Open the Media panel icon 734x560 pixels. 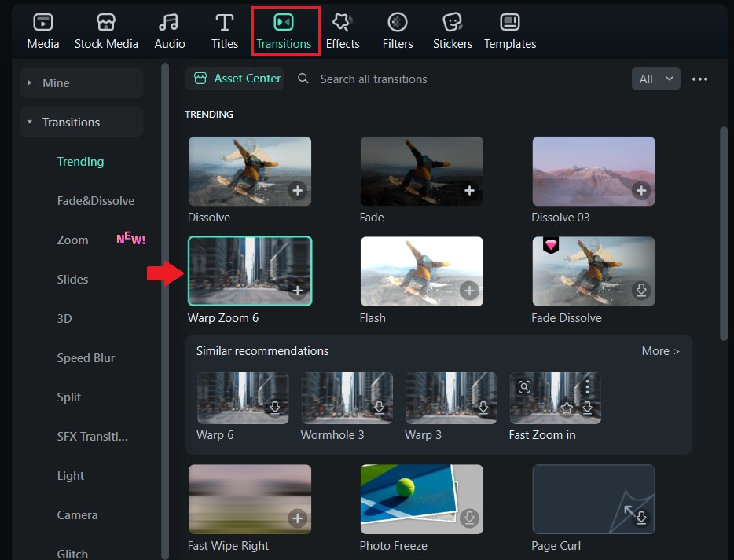tap(43, 23)
